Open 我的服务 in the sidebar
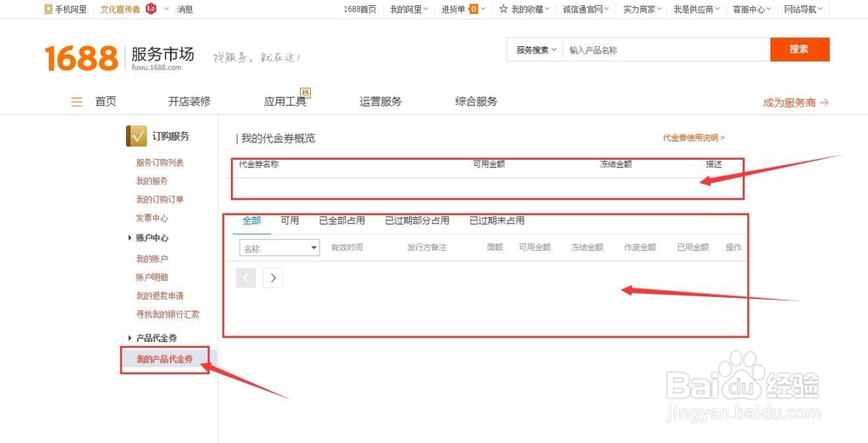 coord(152,181)
